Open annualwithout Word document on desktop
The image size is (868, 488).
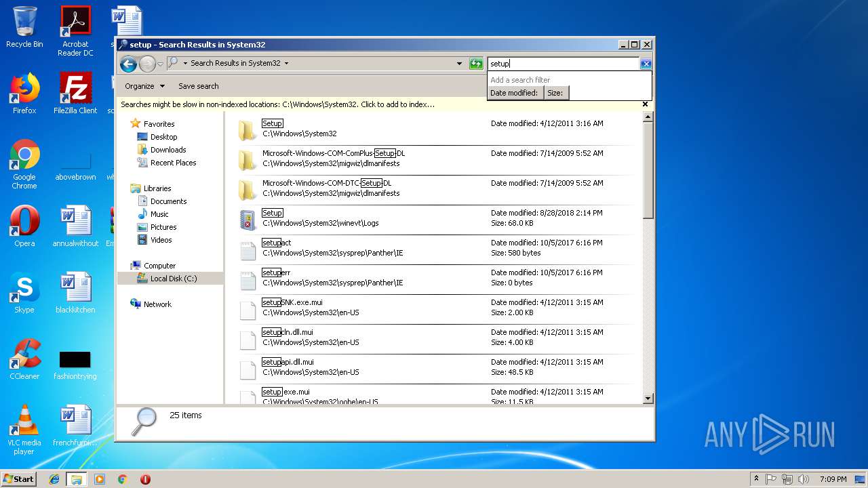[75, 226]
